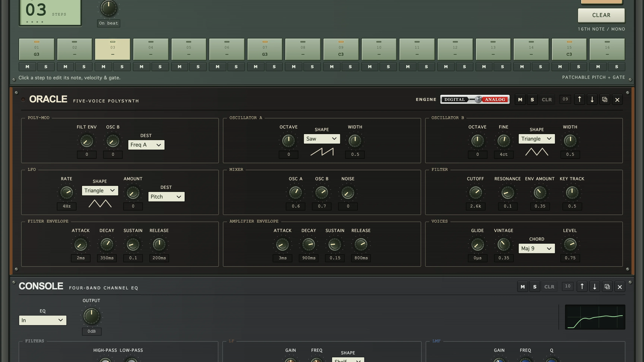Click the Console Output knob
This screenshot has height=362, width=644.
point(91,316)
